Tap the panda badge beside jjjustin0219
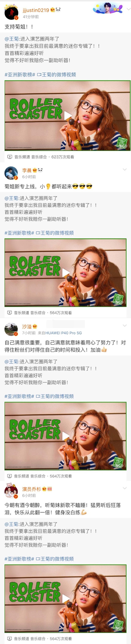Image resolution: width=131 pixels, height=644 pixels. pos(58,10)
